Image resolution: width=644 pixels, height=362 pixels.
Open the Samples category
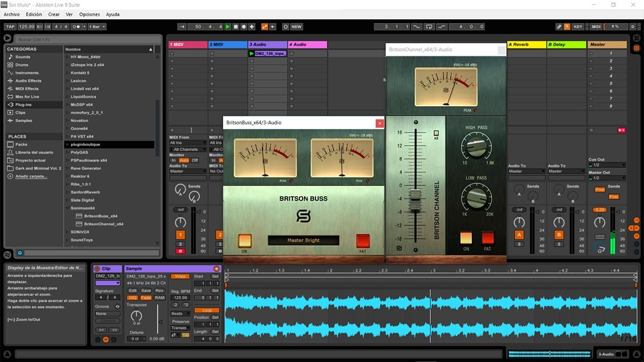click(24, 121)
